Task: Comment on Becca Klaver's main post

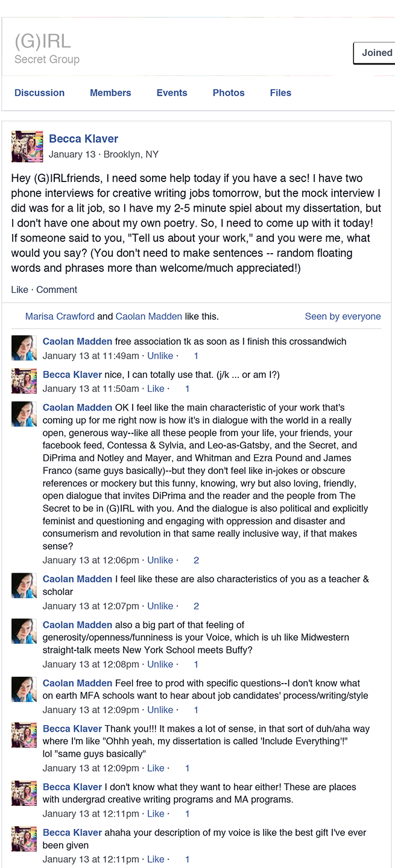Action: 57,290
